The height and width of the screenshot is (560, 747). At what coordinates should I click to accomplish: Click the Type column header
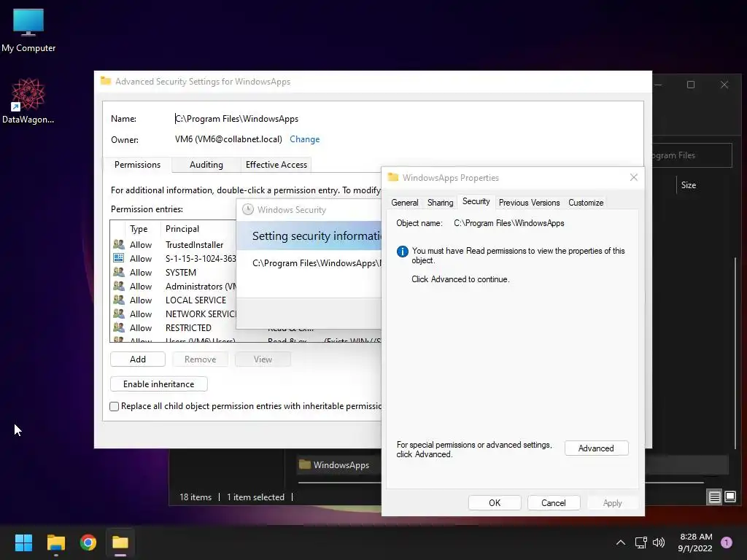click(139, 229)
